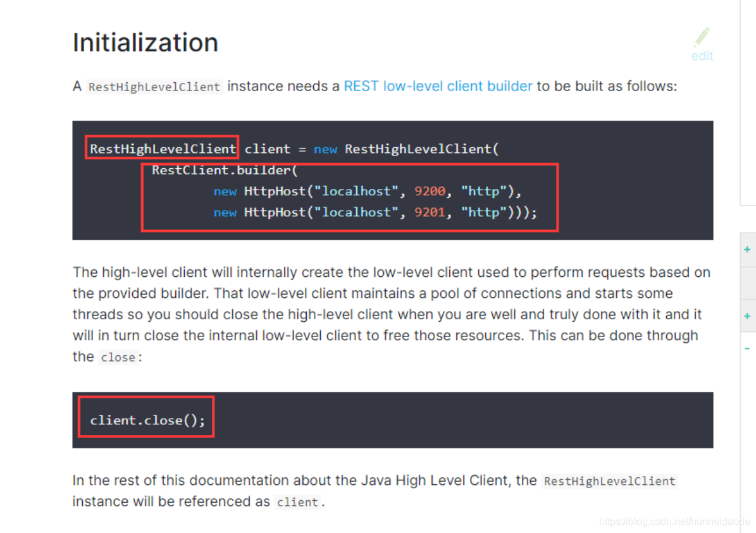Click the "Initialization" page heading
The height and width of the screenshot is (533, 756).
click(145, 42)
